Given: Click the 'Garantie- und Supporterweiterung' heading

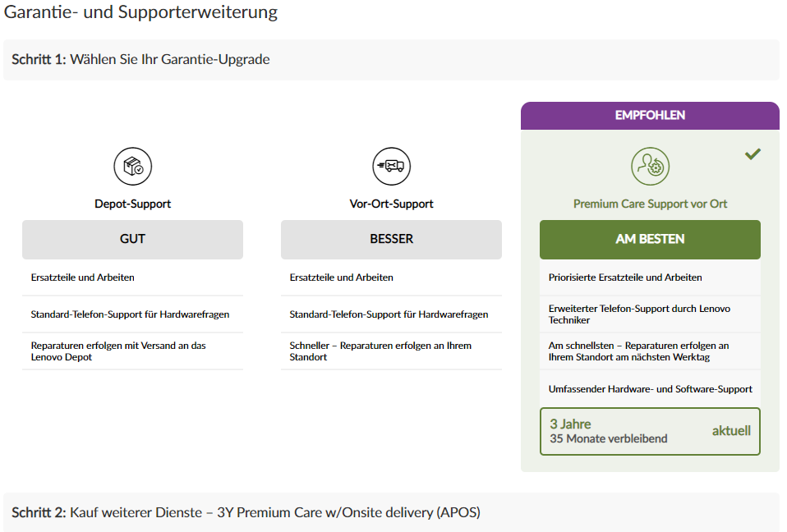Looking at the screenshot, I should (x=141, y=12).
